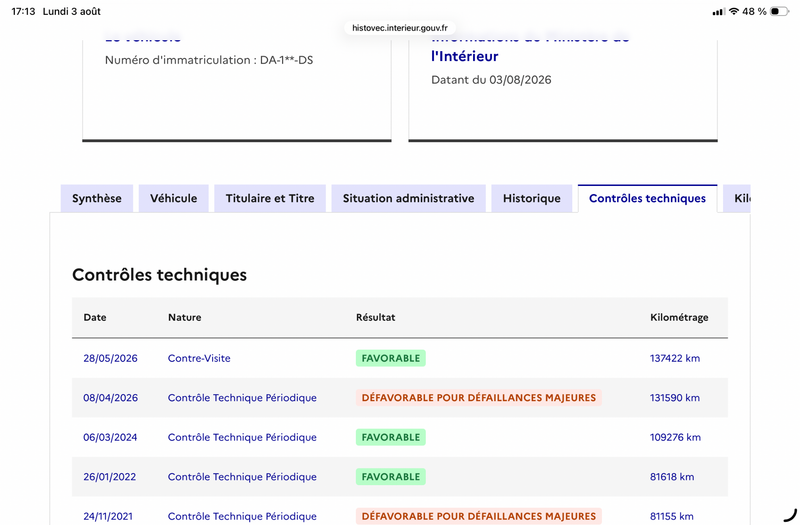
Task: Click the Nature column header
Action: [185, 317]
